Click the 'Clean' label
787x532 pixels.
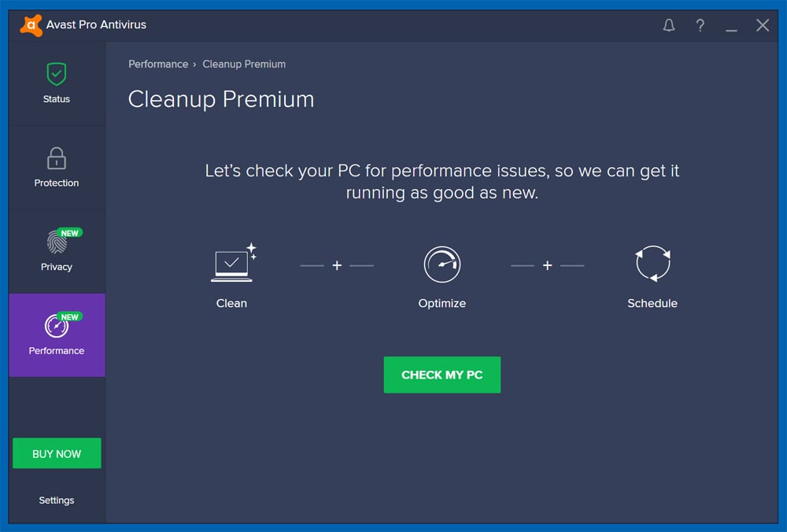(x=231, y=303)
